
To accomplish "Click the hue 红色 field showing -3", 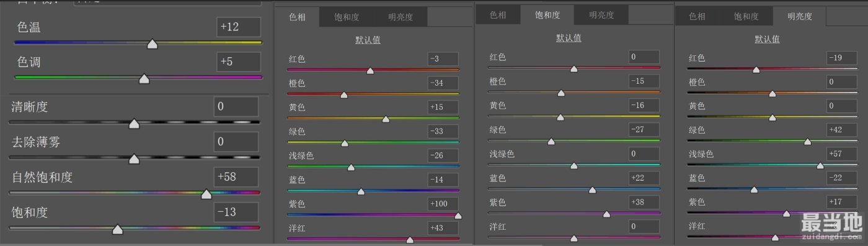I will pos(443,59).
